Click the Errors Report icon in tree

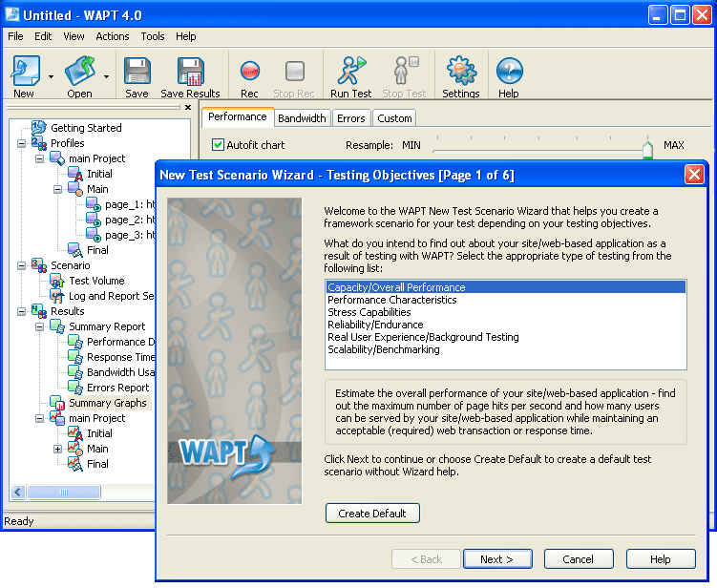(x=75, y=388)
